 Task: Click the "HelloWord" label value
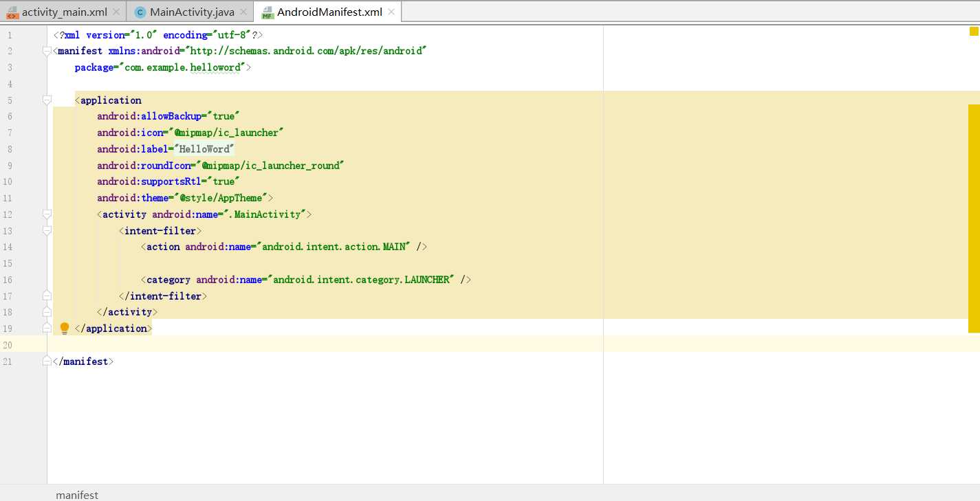[204, 149]
